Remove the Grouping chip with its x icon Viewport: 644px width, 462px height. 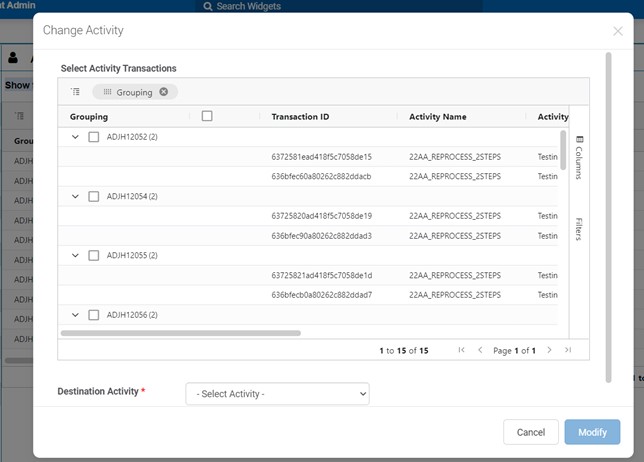164,92
